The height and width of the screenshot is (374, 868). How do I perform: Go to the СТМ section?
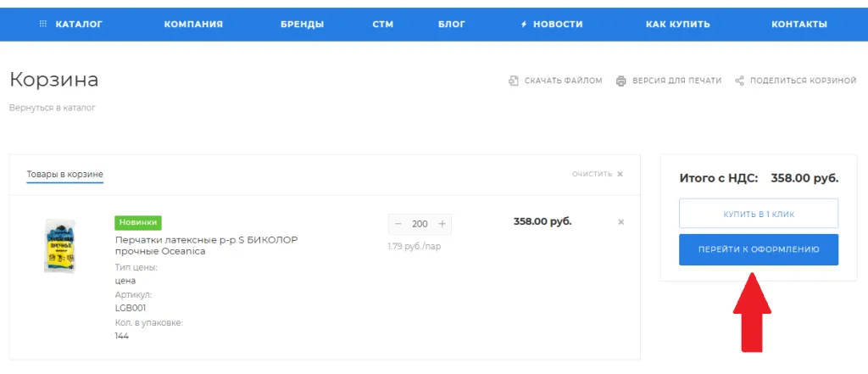pyautogui.click(x=382, y=24)
